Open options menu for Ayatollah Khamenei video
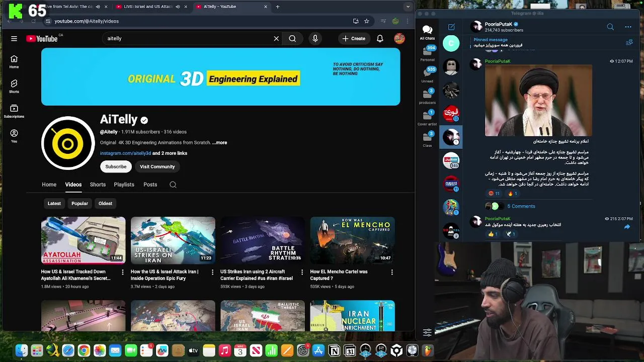 [x=122, y=272]
